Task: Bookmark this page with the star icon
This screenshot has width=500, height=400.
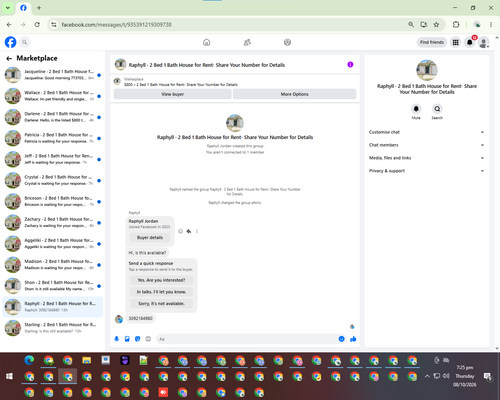Action: [436, 25]
